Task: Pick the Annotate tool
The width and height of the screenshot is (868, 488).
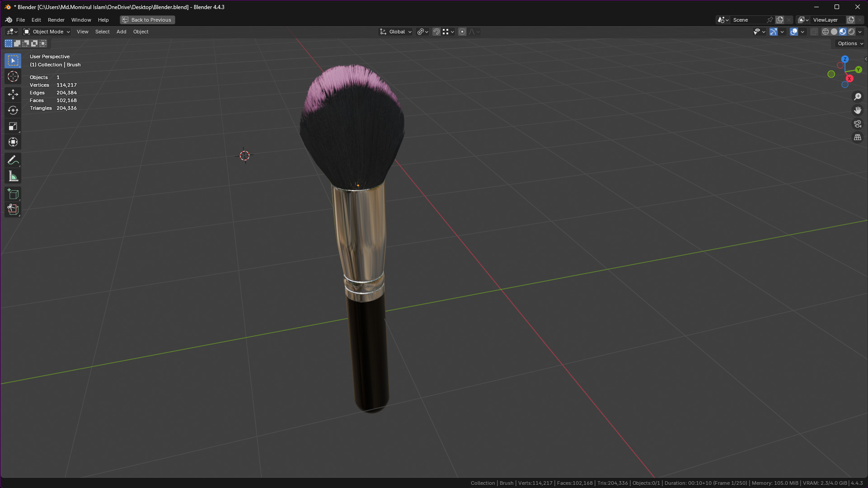Action: [x=13, y=160]
